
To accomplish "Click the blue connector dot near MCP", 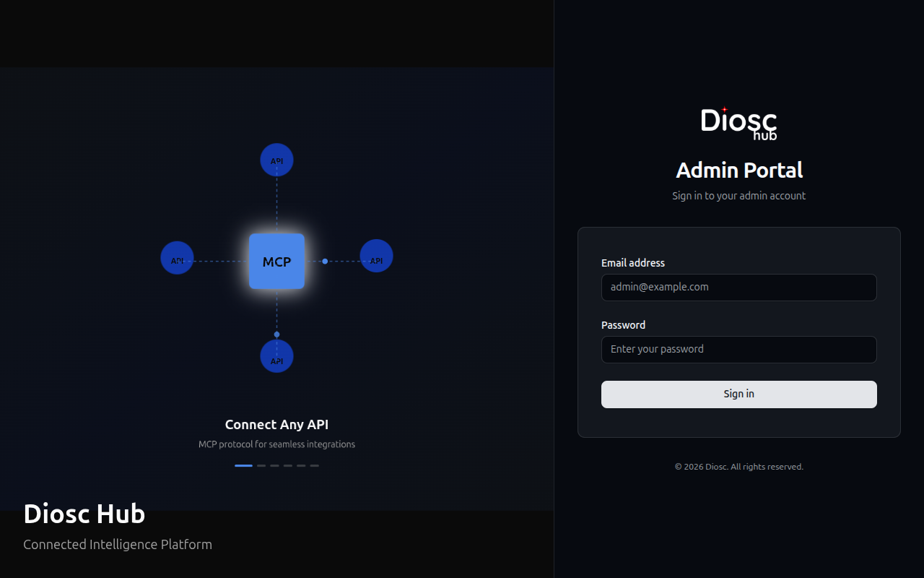I will (325, 261).
